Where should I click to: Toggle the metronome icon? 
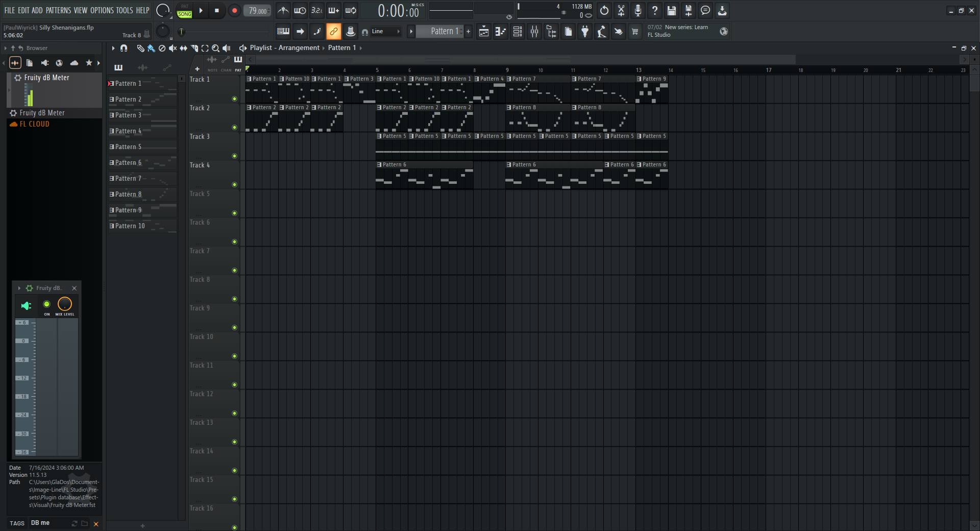283,10
